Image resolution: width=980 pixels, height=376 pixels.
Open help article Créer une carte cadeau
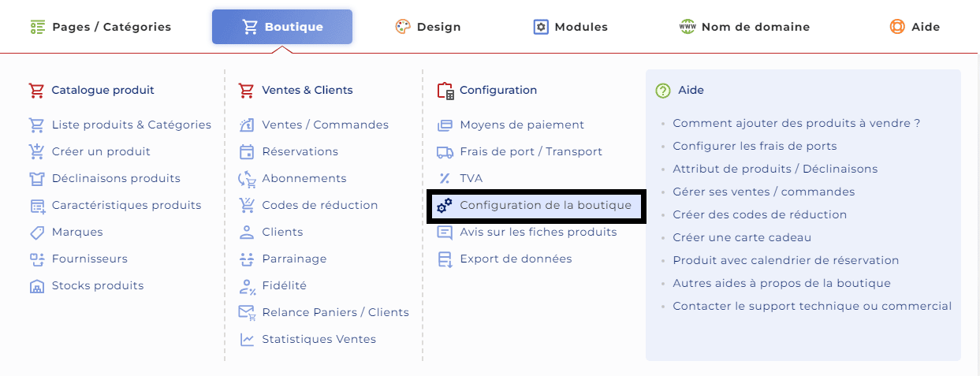tap(742, 237)
